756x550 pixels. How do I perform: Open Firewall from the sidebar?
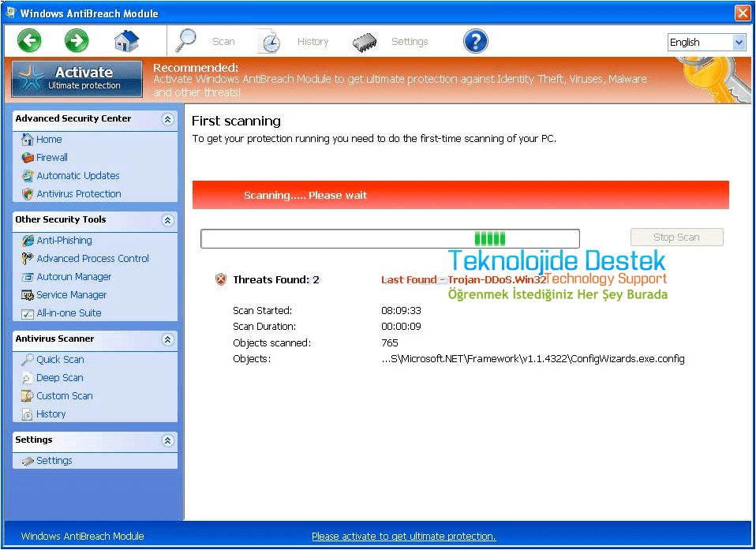click(x=52, y=158)
